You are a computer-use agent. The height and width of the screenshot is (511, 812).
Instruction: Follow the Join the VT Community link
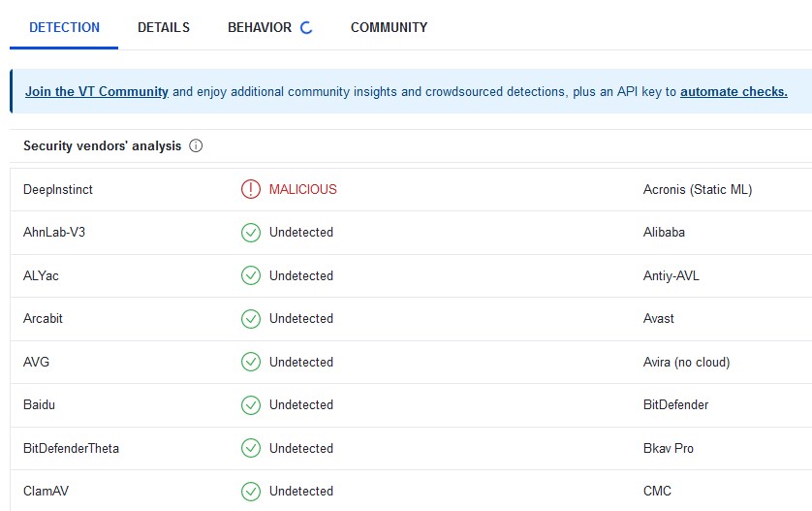(x=97, y=92)
